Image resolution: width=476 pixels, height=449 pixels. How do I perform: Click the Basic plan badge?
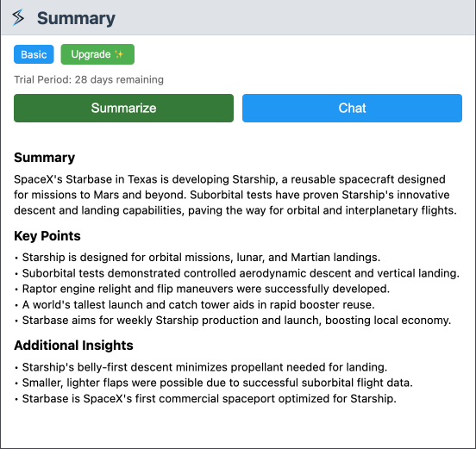[34, 54]
